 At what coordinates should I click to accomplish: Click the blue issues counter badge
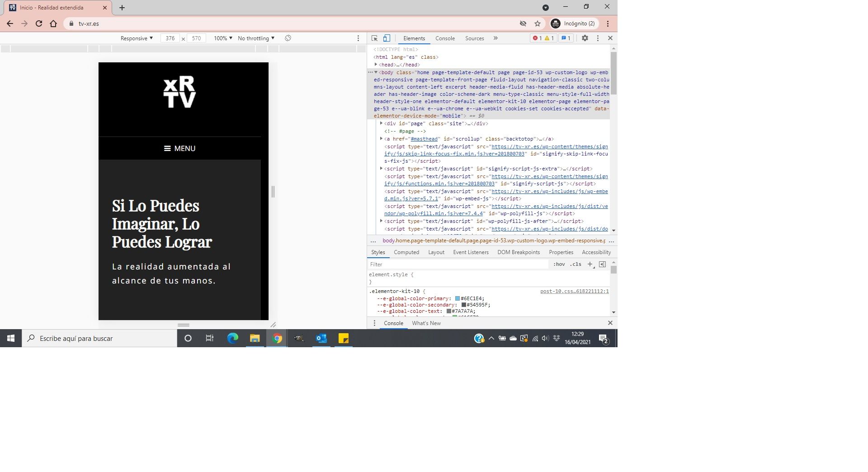tap(566, 38)
